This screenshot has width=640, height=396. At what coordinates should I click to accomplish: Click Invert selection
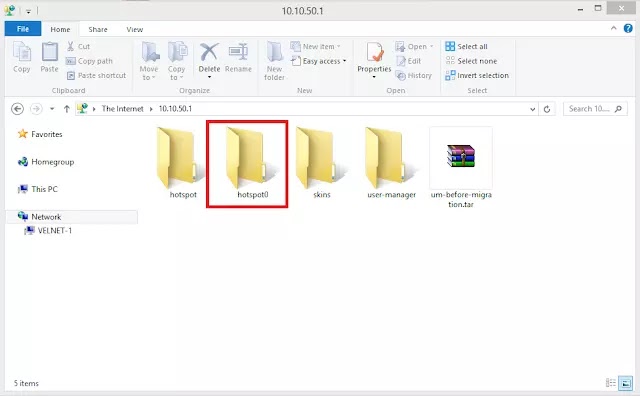tap(477, 76)
